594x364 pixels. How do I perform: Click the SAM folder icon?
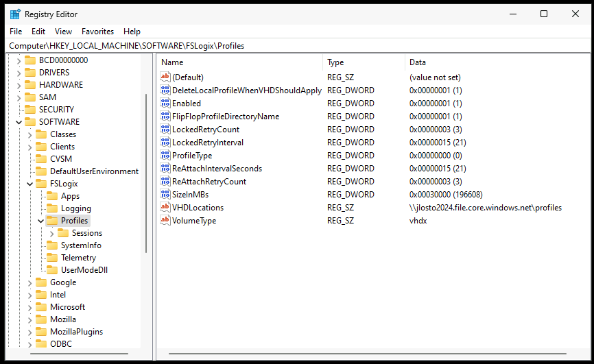pos(30,97)
